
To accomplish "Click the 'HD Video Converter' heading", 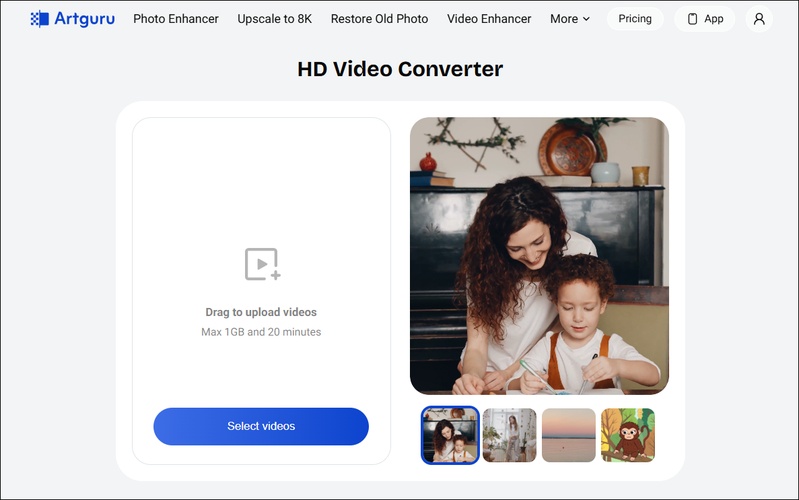I will pos(400,69).
